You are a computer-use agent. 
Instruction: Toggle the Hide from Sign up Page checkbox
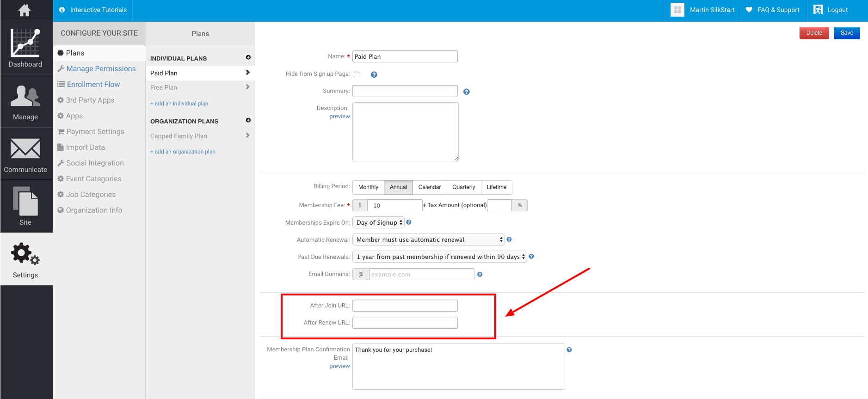tap(357, 74)
